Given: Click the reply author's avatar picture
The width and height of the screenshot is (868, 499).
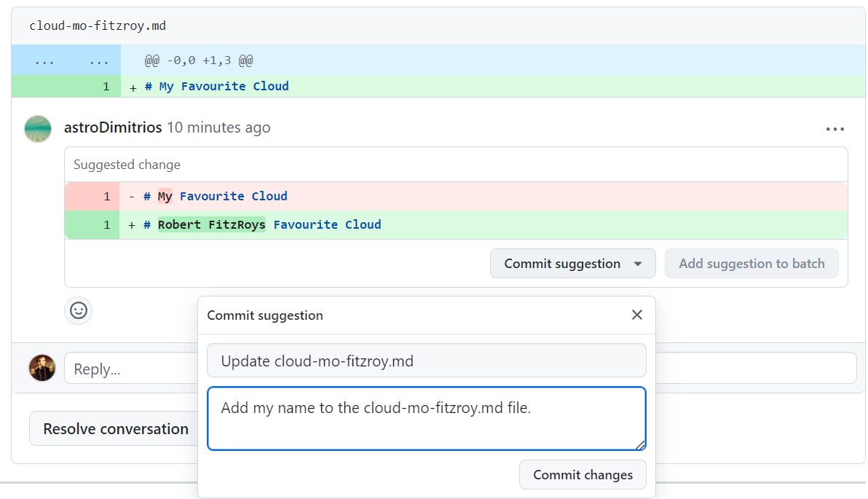Looking at the screenshot, I should coord(42,368).
